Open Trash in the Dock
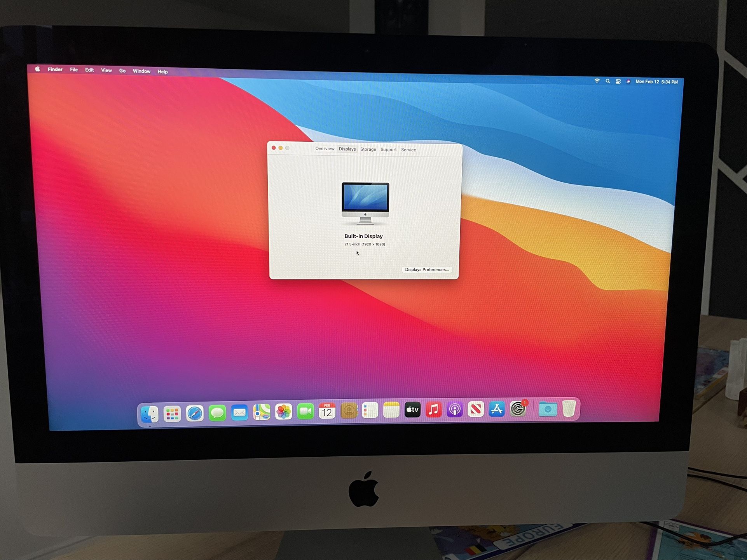Viewport: 747px width, 560px height. tap(569, 409)
